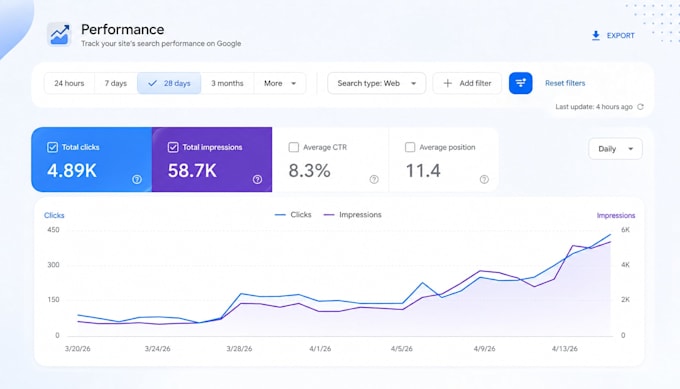
Task: Click the 8.3% average CTR value
Action: point(310,170)
